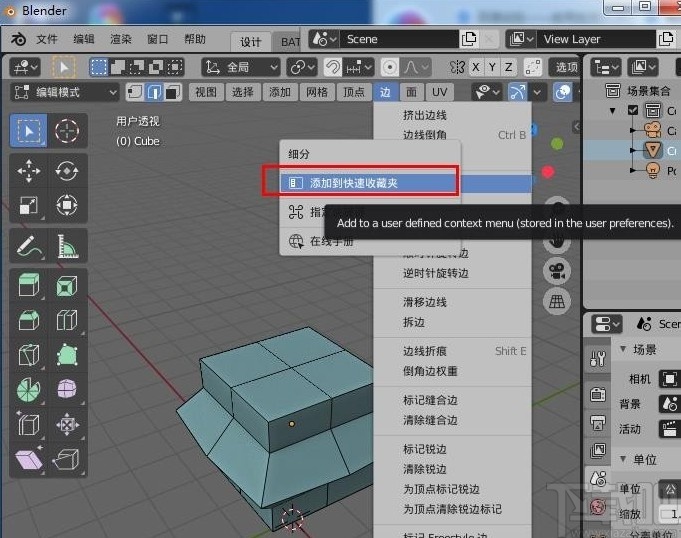Toggle viewport overlays display
This screenshot has height=538, width=681.
pos(562,92)
